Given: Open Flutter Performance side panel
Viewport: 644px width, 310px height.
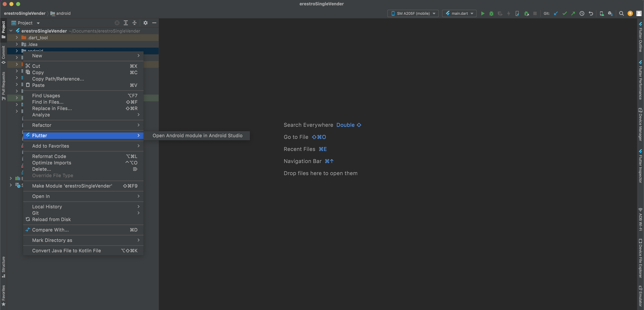Looking at the screenshot, I should pos(640,80).
